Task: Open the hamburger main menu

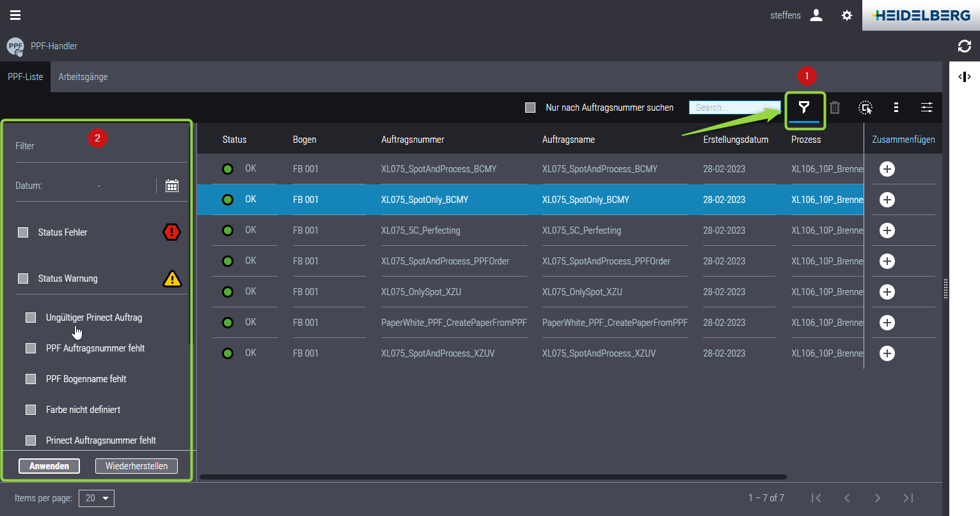Action: pyautogui.click(x=15, y=15)
